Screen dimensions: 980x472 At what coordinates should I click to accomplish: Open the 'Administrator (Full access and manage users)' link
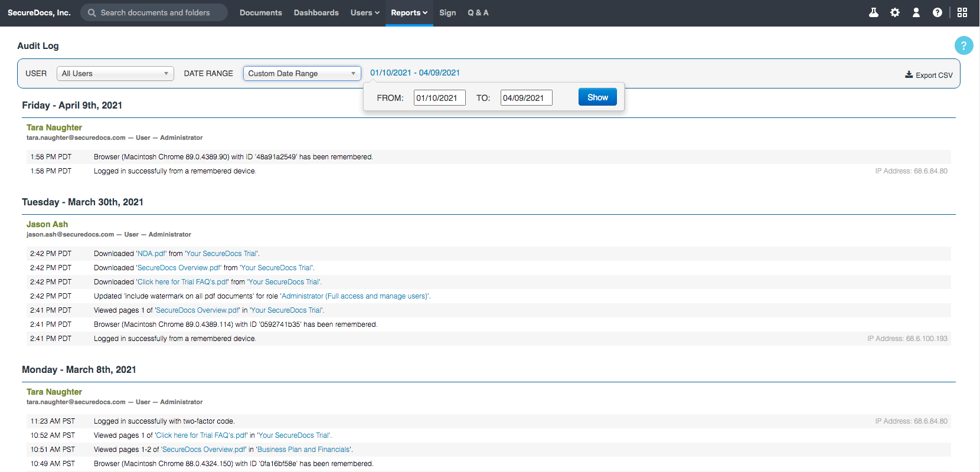click(x=355, y=296)
